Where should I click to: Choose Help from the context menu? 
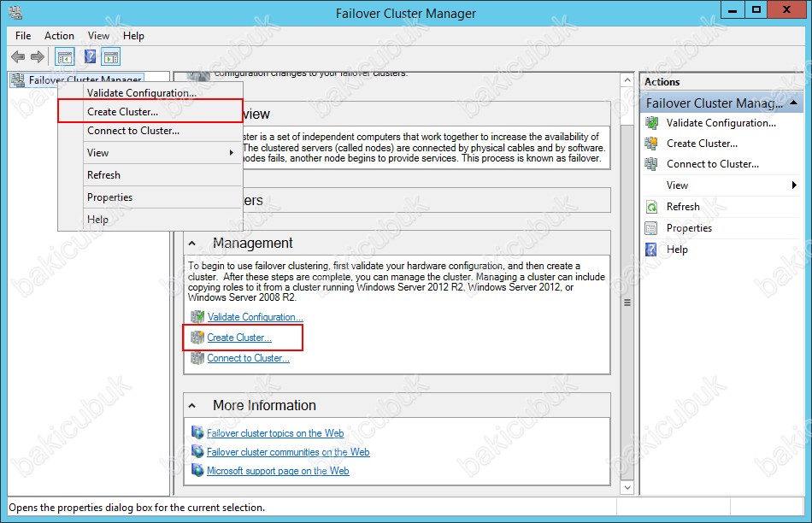coord(150,220)
